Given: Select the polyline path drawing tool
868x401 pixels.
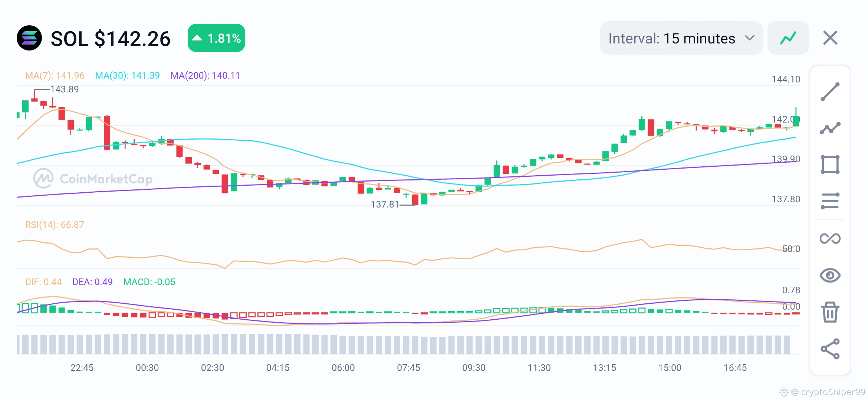Looking at the screenshot, I should point(830,128).
